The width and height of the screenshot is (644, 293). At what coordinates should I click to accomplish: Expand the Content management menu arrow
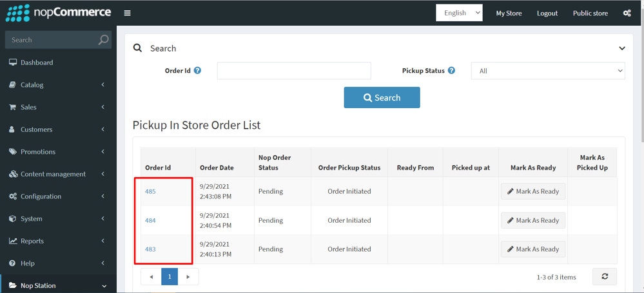103,174
